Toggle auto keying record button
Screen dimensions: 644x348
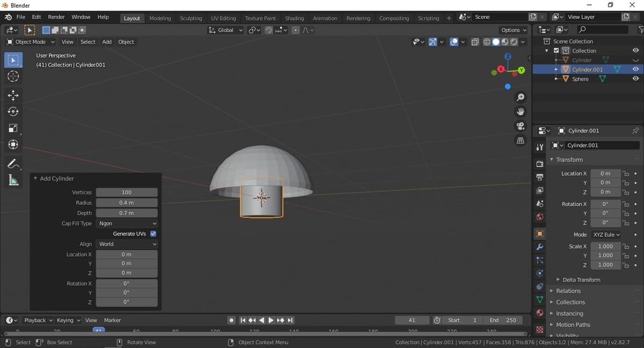(231, 320)
